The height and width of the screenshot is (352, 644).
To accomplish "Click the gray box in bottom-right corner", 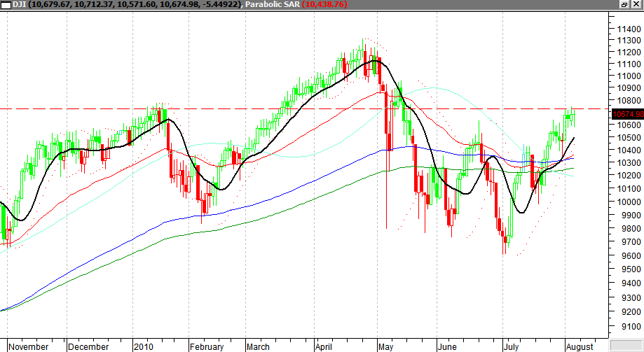I will [x=626, y=346].
